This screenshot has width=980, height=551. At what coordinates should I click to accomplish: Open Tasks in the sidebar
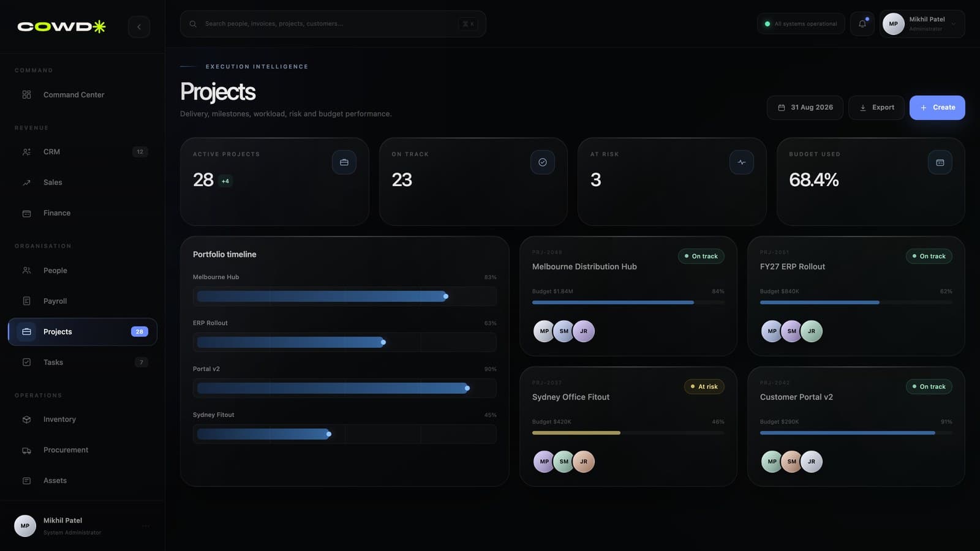83,362
